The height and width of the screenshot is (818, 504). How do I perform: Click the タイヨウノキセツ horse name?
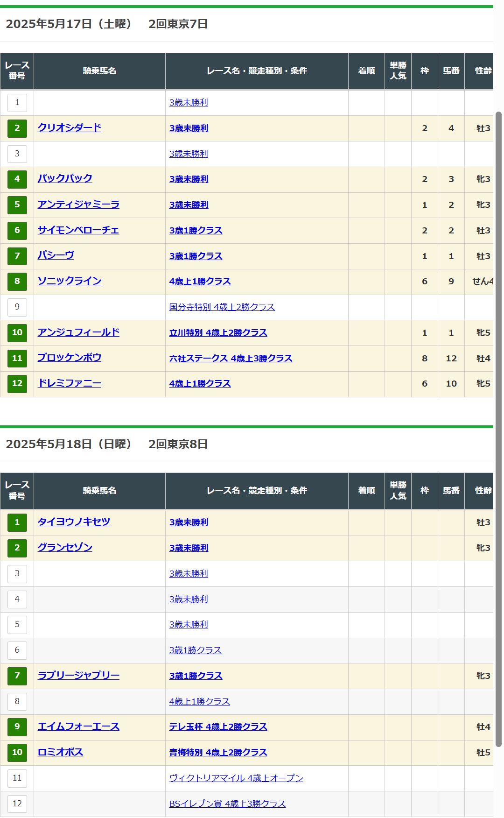[74, 522]
